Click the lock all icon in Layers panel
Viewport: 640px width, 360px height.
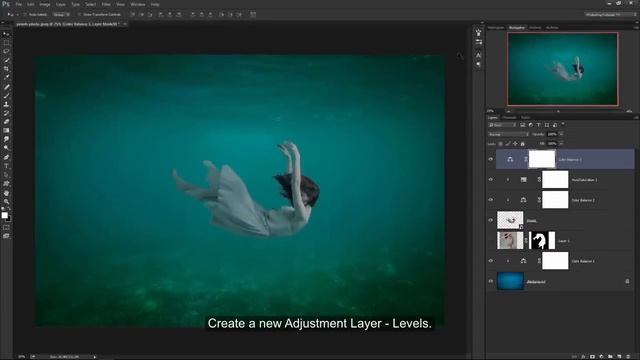(x=522, y=144)
